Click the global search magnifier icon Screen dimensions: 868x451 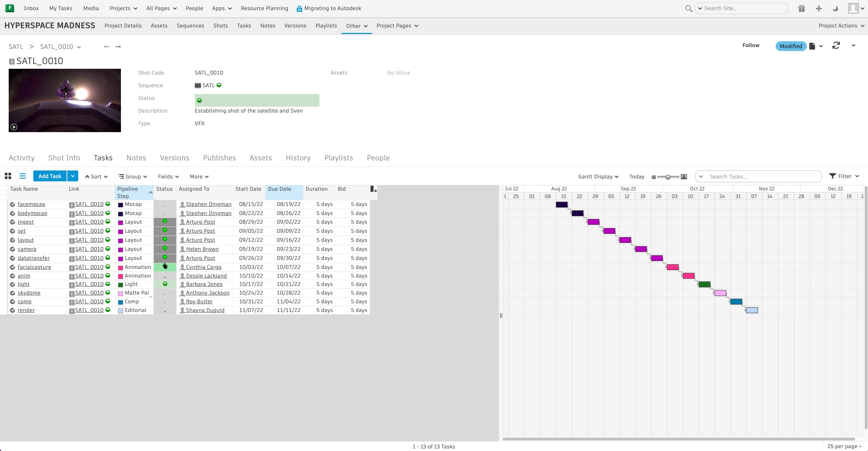(688, 8)
